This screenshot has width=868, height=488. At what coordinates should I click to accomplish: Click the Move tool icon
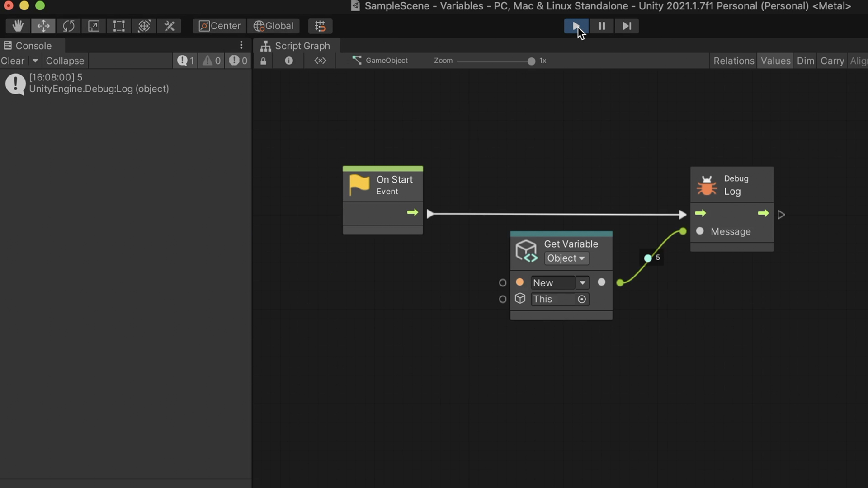point(42,26)
